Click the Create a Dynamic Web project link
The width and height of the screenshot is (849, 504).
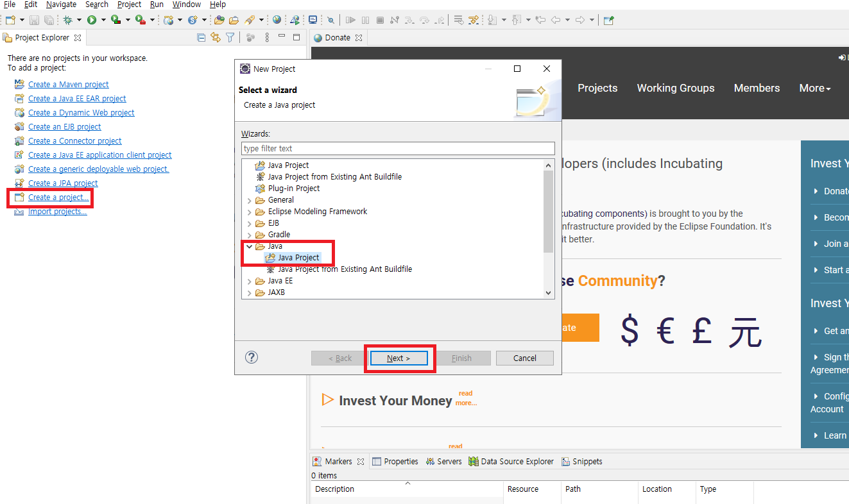[x=81, y=113]
